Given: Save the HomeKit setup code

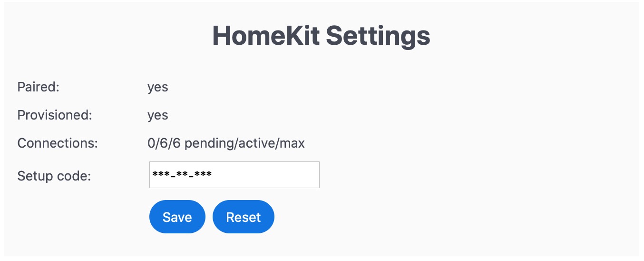Looking at the screenshot, I should (177, 217).
